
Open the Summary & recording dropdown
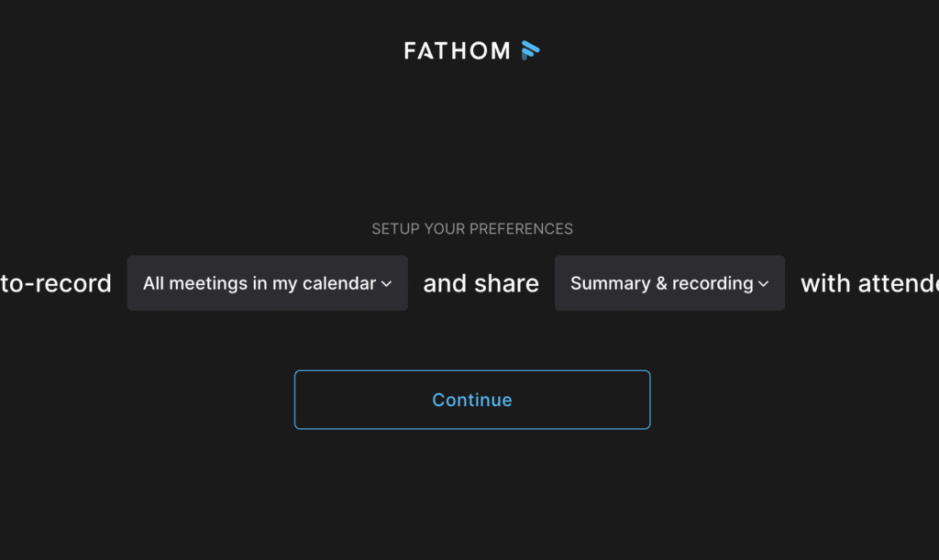point(669,283)
